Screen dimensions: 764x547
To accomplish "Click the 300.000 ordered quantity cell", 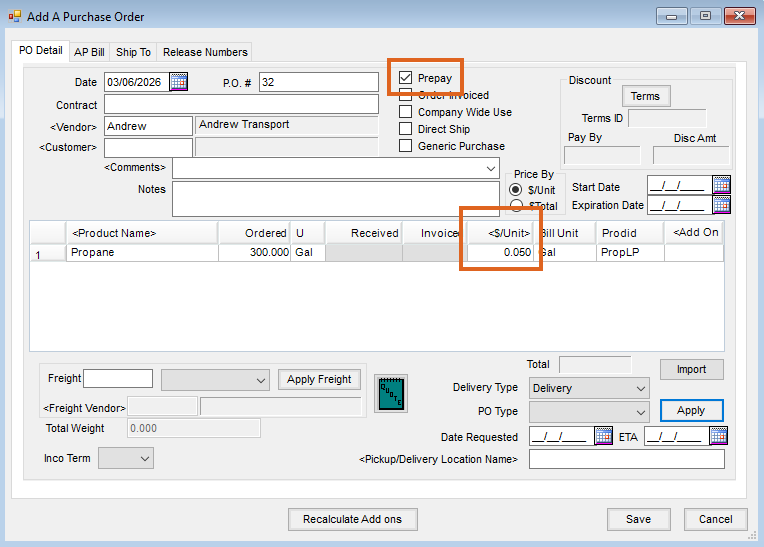I will pos(254,252).
